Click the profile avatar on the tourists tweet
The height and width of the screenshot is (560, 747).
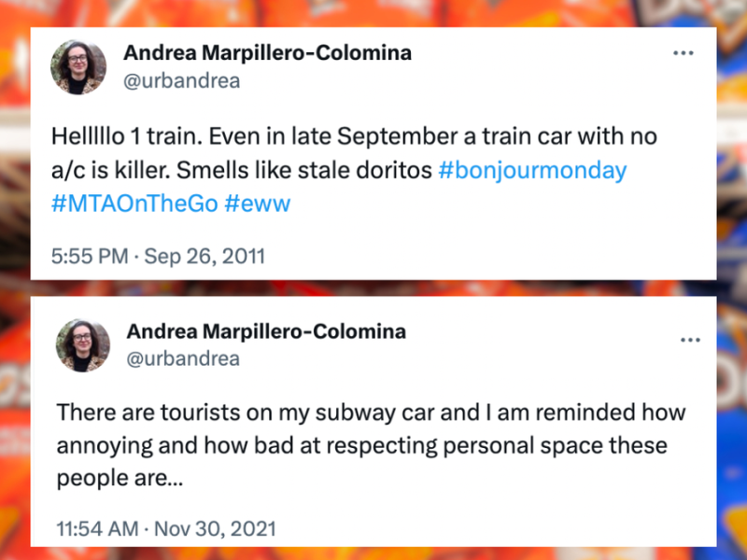(x=83, y=345)
